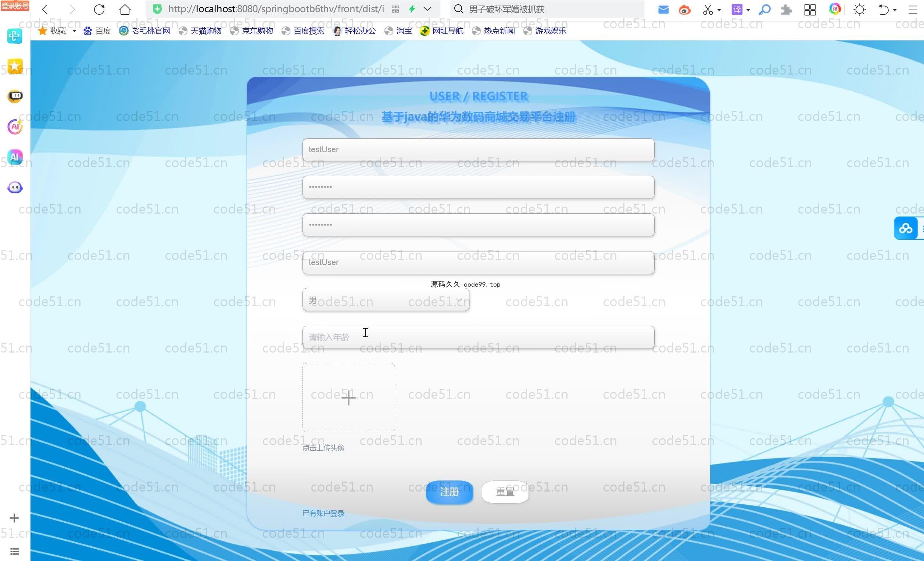Viewport: 924px width, 561px height.
Task: Click the blue 注册 register button
Action: pyautogui.click(x=449, y=492)
